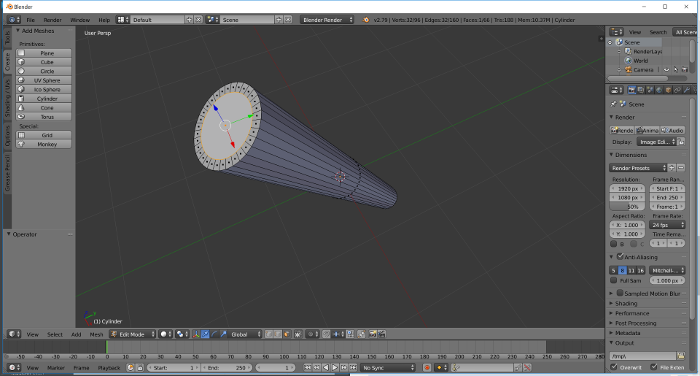Open the Blender Render engine dropdown
The width and height of the screenshot is (700, 376).
[327, 20]
